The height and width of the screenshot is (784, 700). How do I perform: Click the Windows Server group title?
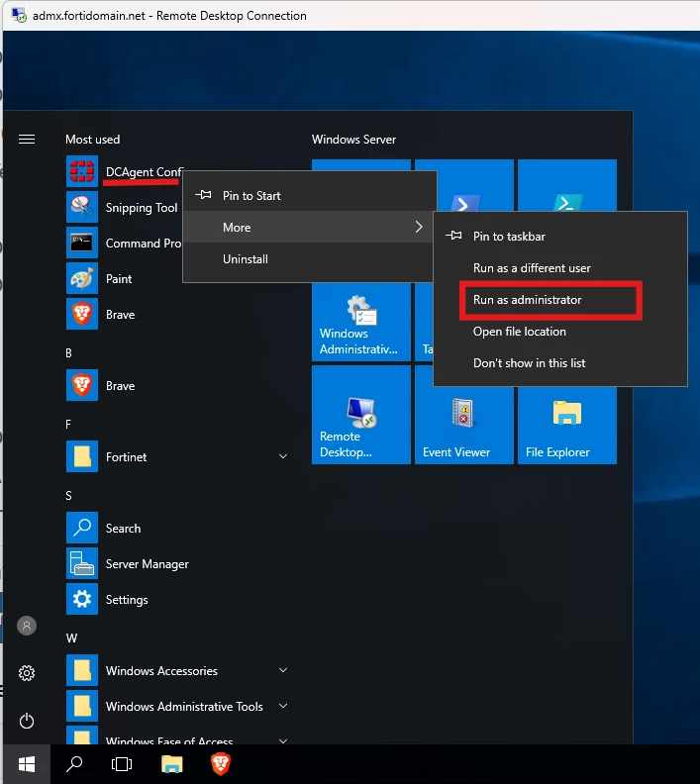[353, 140]
